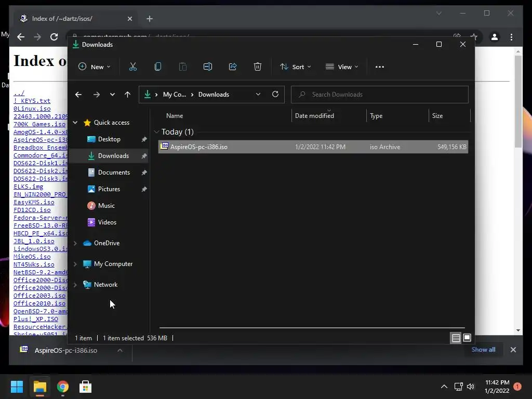Switch to large thumbnails view icon
The width and height of the screenshot is (532, 399).
point(467,338)
